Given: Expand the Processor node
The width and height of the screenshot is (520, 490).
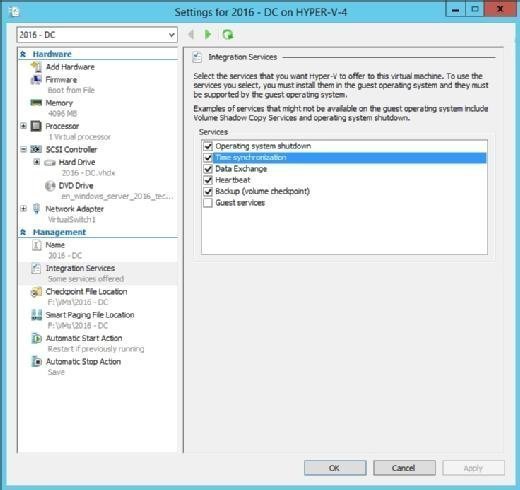Looking at the screenshot, I should (x=23, y=126).
